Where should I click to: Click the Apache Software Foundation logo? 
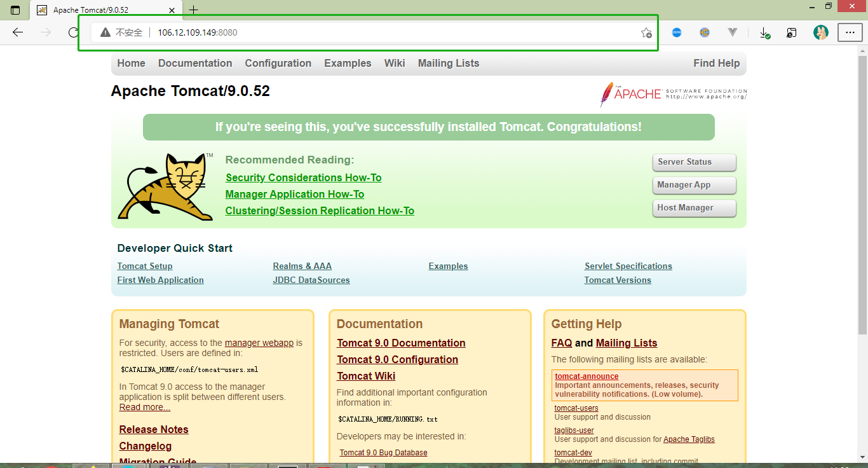click(674, 94)
